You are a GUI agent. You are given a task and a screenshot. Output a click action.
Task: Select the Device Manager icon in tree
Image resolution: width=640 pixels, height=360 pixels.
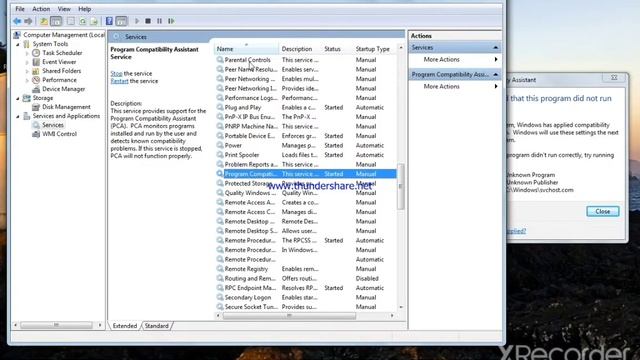(36, 89)
